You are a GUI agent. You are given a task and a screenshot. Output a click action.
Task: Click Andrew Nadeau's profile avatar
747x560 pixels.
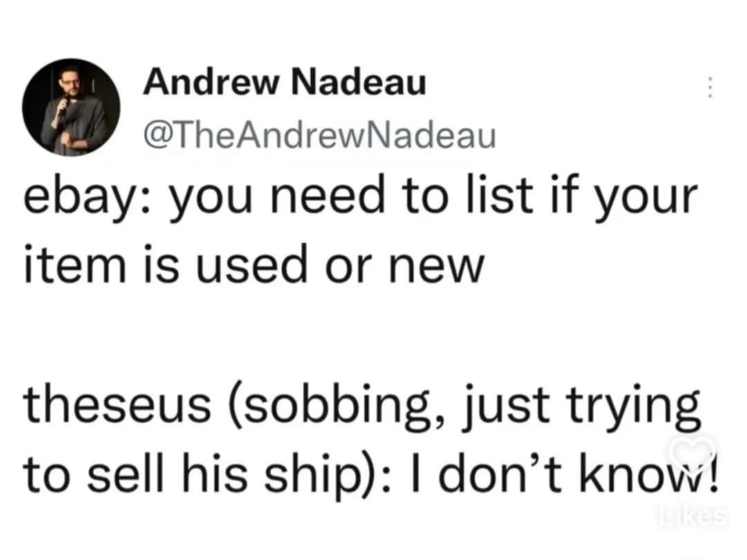(71, 106)
